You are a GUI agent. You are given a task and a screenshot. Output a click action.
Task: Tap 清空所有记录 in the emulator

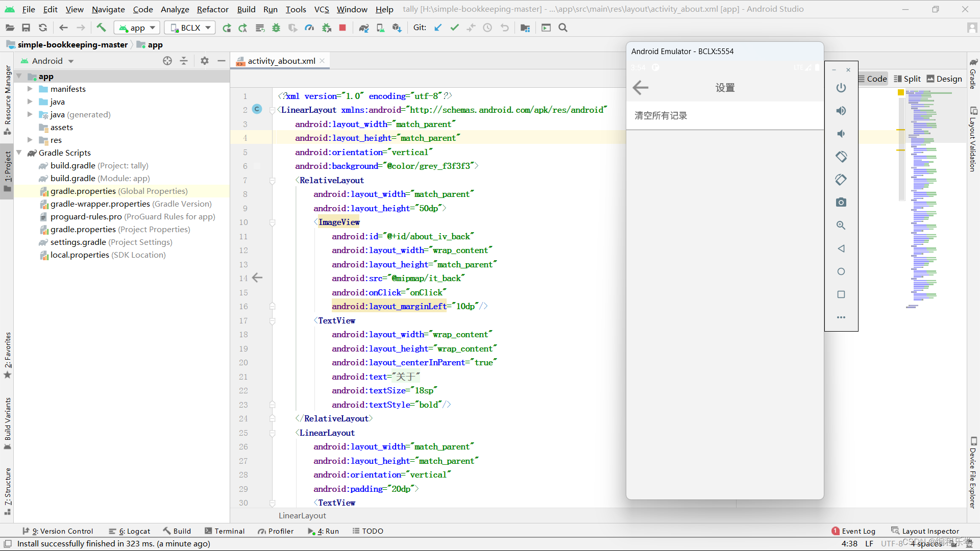[x=661, y=116]
